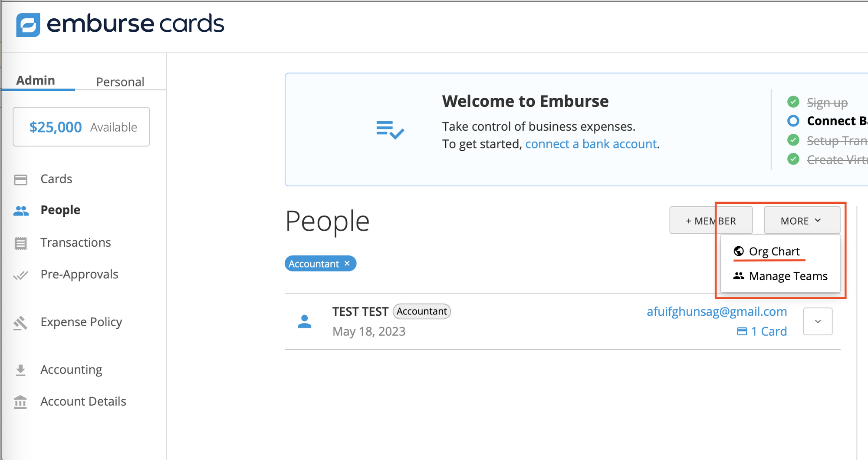Image resolution: width=868 pixels, height=460 pixels.
Task: Open the "connect a bank account" link
Action: (x=591, y=144)
